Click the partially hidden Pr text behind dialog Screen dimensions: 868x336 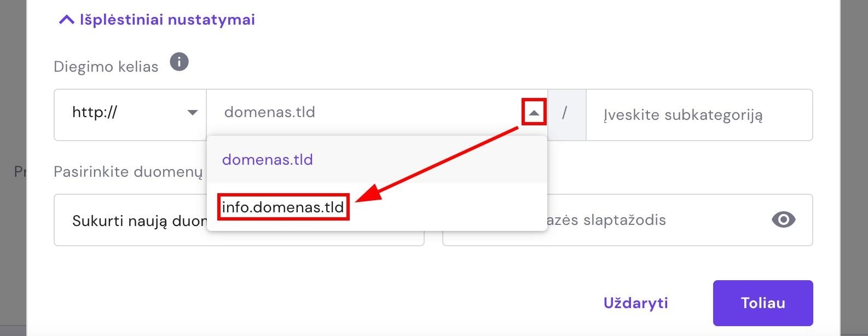(20, 172)
